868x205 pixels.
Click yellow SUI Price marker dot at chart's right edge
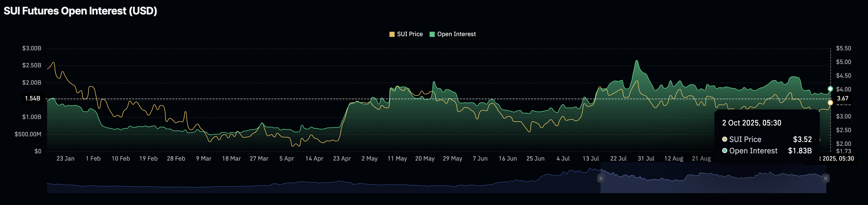point(830,103)
